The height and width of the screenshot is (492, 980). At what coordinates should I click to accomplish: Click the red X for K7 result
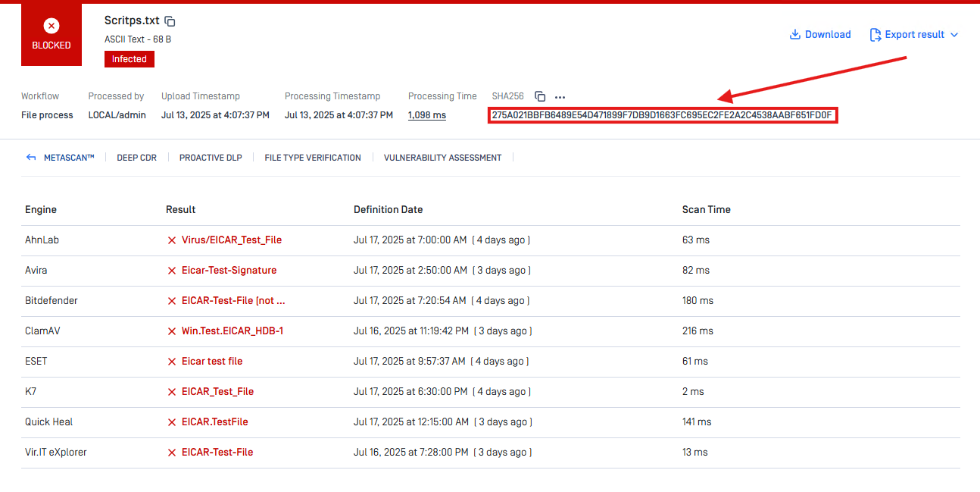click(172, 392)
